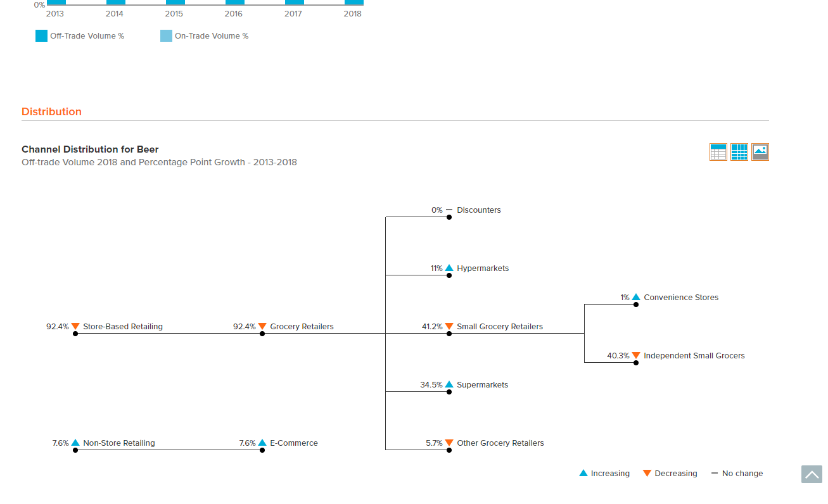
Task: Click the 40.3% value for Independent Small Grocers
Action: (x=618, y=356)
